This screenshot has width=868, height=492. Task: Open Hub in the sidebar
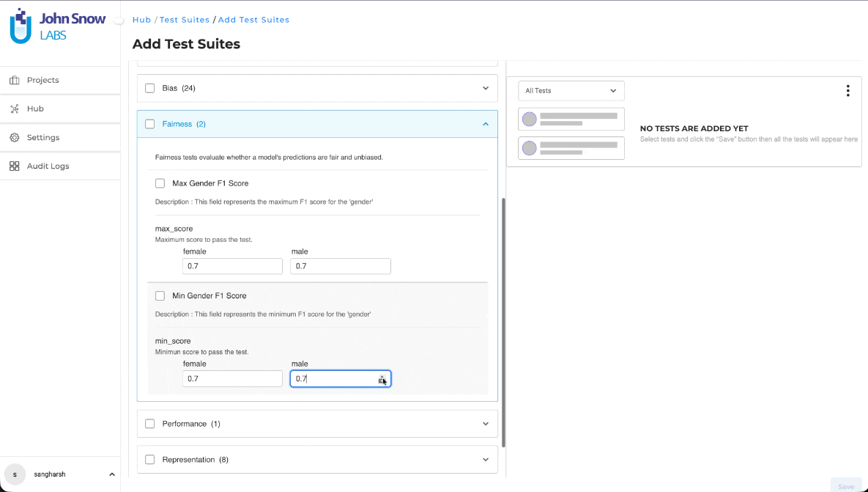(x=60, y=109)
